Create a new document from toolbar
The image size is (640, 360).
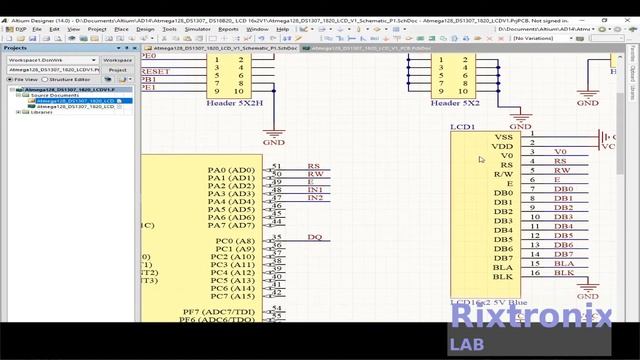(x=9, y=38)
